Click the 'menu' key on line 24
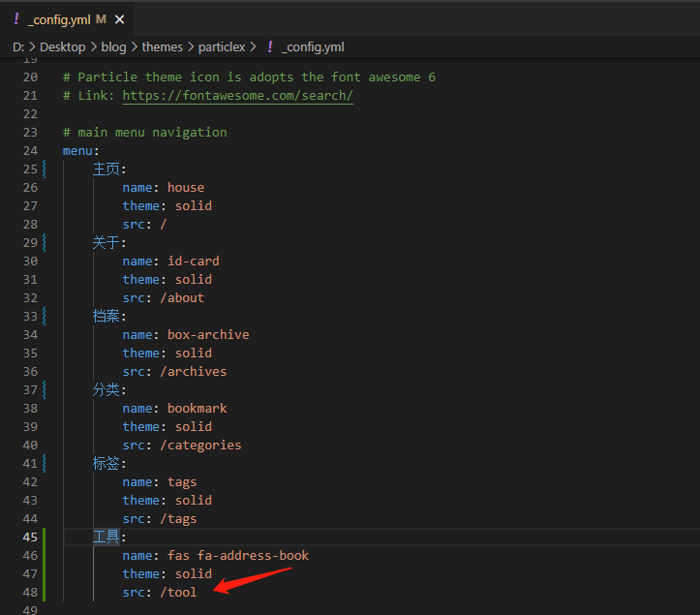The image size is (700, 615). [77, 151]
